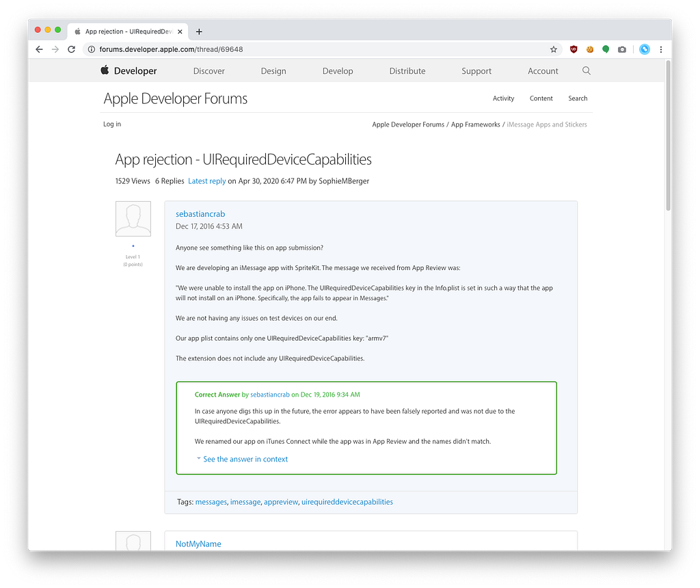Close the App rejection tab

(x=180, y=31)
